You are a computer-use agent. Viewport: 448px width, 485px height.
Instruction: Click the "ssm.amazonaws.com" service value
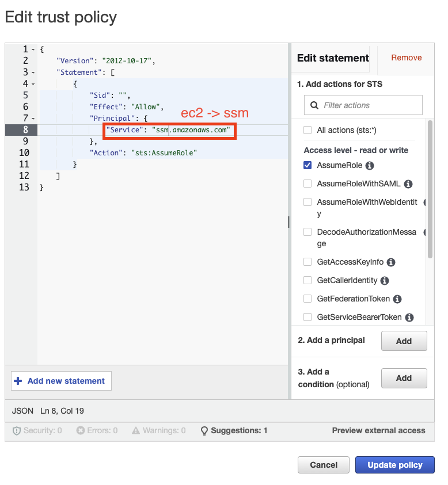tap(191, 130)
